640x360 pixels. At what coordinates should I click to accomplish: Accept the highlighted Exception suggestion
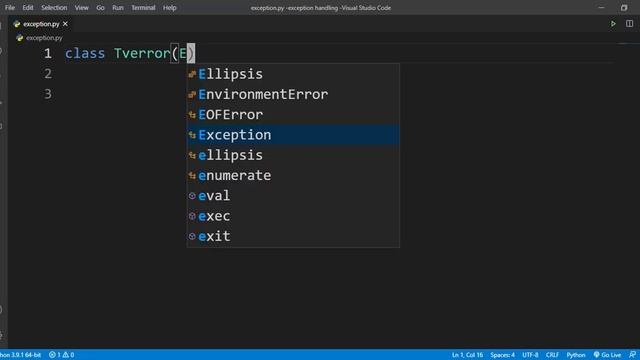[293, 135]
